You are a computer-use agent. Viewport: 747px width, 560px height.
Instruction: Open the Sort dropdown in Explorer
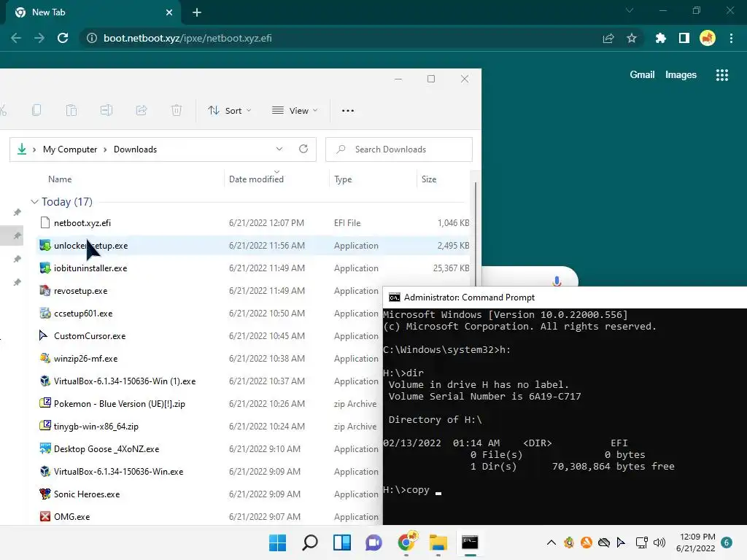pyautogui.click(x=230, y=111)
